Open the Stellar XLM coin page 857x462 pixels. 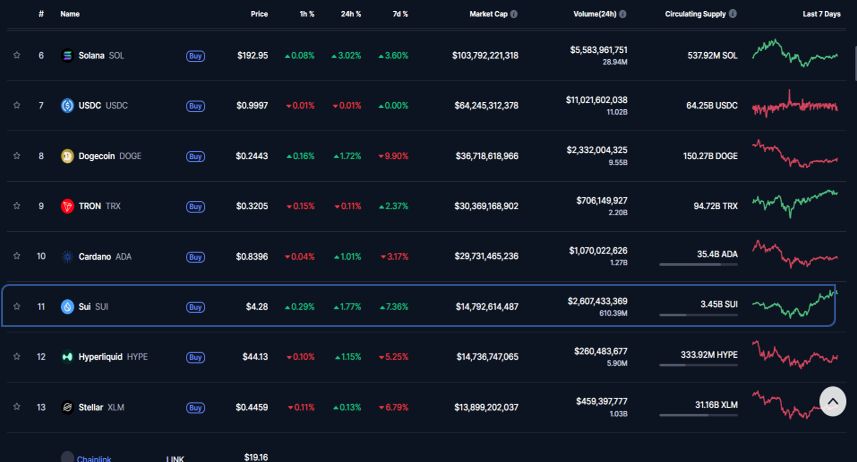101,407
